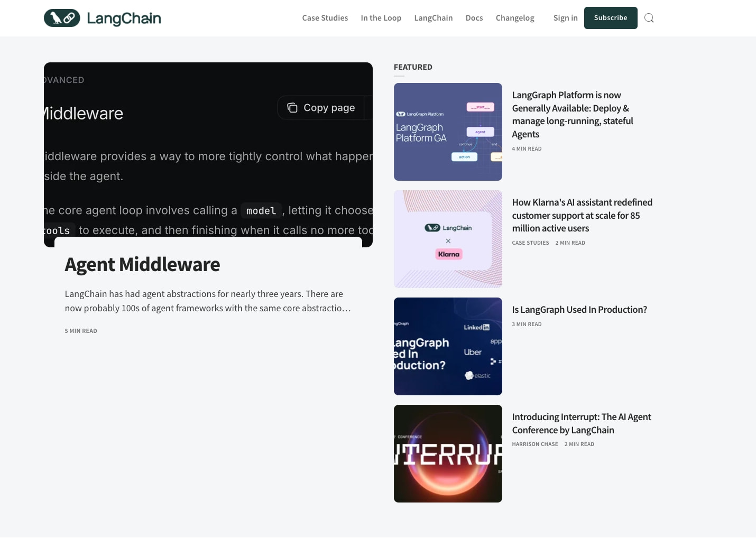Open the search magnifier icon

pos(649,18)
